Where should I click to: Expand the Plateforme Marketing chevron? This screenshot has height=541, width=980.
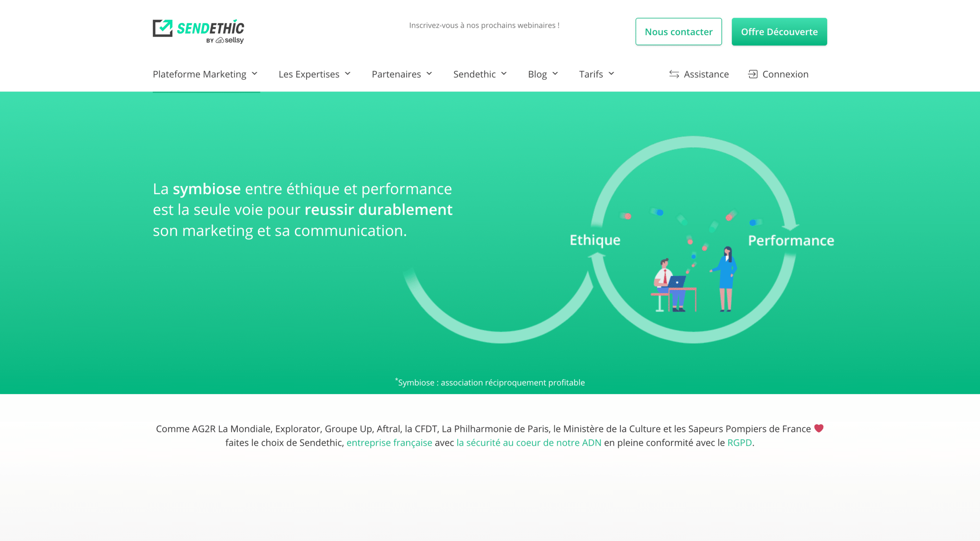[255, 73]
